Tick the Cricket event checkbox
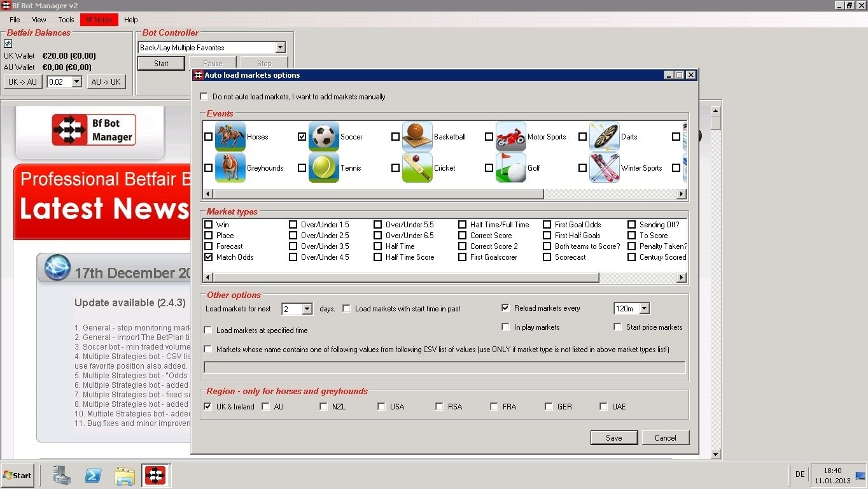The image size is (868, 489). pos(396,168)
